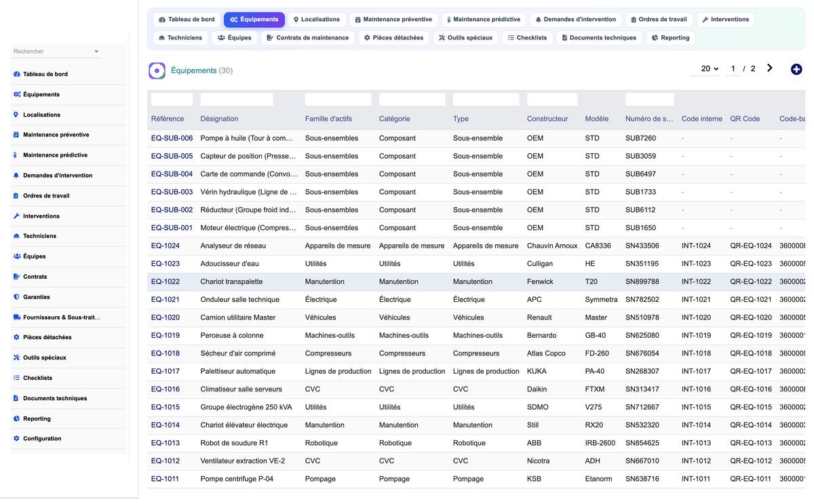Click the Référence filter field

click(172, 100)
